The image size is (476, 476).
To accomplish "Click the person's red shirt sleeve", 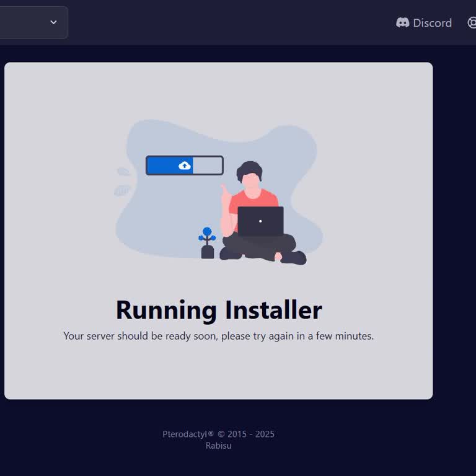I will [271, 198].
